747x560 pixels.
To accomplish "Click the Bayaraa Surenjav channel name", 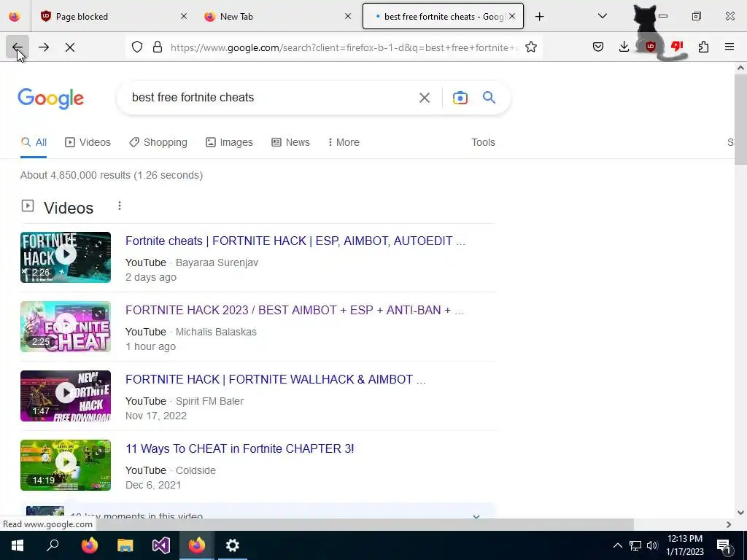I will [217, 262].
